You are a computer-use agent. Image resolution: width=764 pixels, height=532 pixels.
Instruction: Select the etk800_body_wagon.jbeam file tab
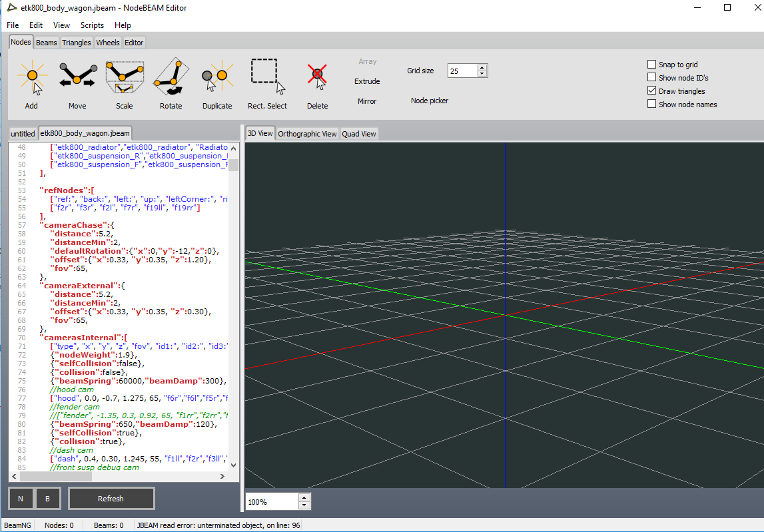[85, 133]
